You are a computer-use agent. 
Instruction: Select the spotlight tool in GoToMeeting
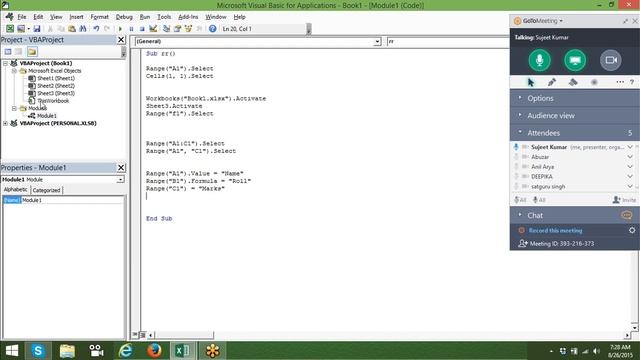tap(594, 82)
